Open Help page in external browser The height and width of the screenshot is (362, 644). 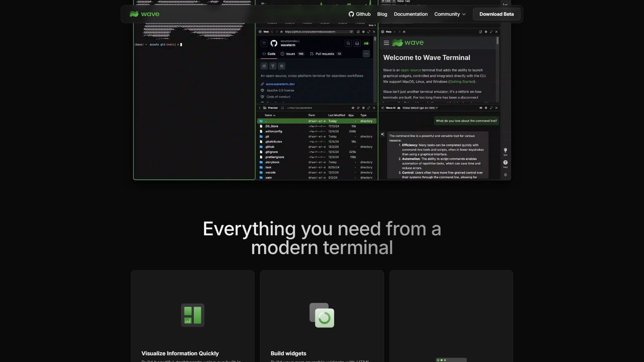[480, 32]
